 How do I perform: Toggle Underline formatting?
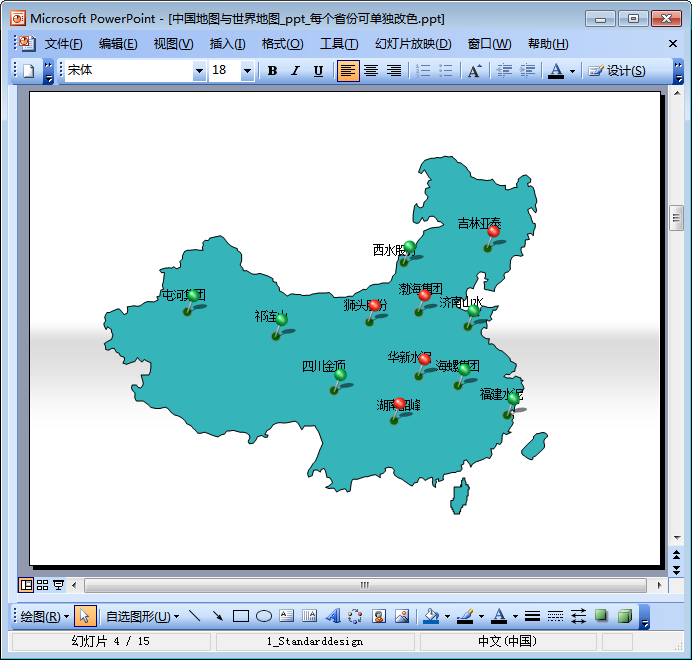(x=318, y=71)
